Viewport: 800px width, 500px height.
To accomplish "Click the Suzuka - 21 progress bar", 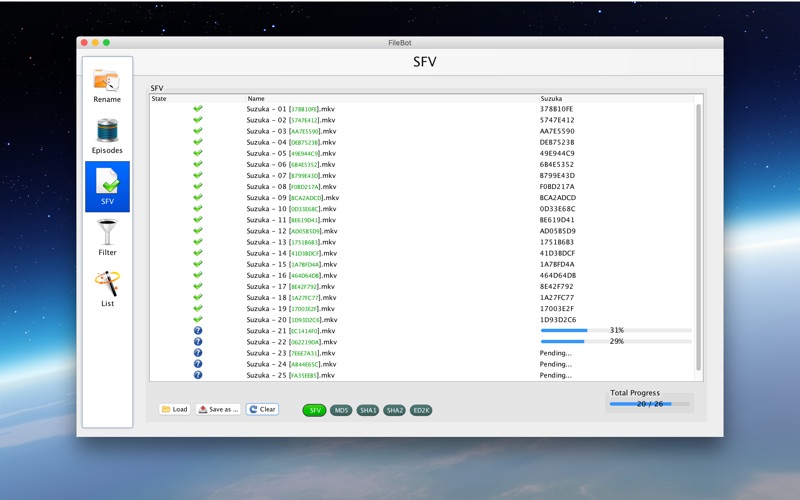I will click(x=616, y=331).
